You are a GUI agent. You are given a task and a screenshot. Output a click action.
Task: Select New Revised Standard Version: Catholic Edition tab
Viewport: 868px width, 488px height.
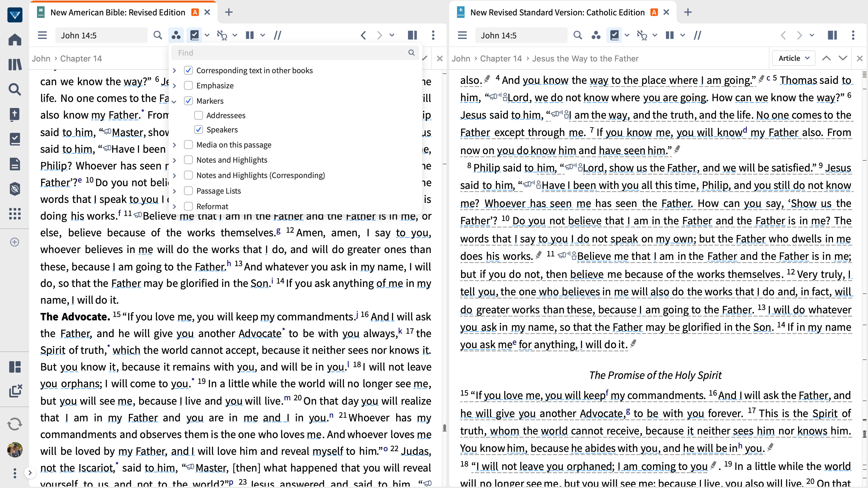[557, 12]
